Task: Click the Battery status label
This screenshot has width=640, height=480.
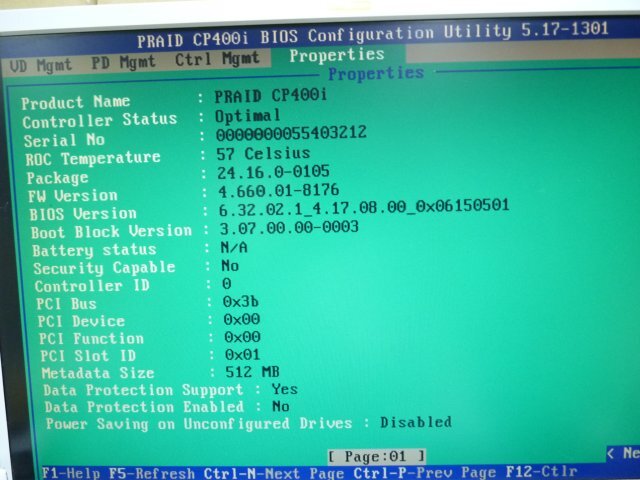Action: pyautogui.click(x=94, y=250)
